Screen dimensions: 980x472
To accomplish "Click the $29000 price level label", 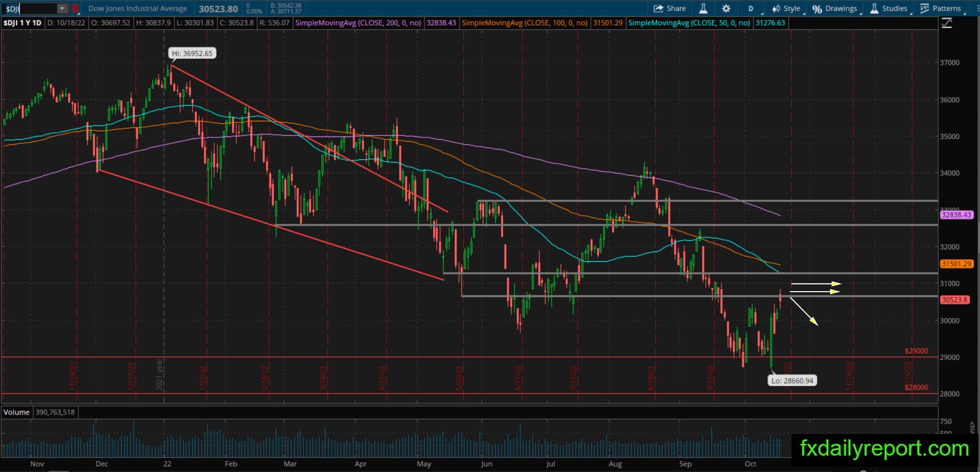I will click(x=916, y=351).
